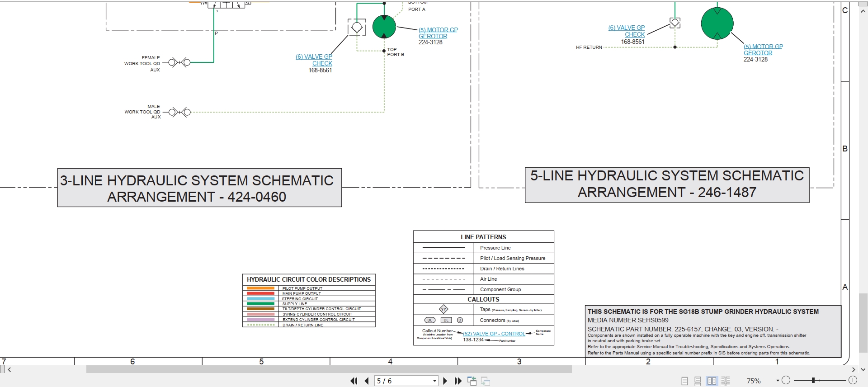Click the (52) VALVE GP - CONTROL callout link
The height and width of the screenshot is (387, 868).
tap(494, 334)
